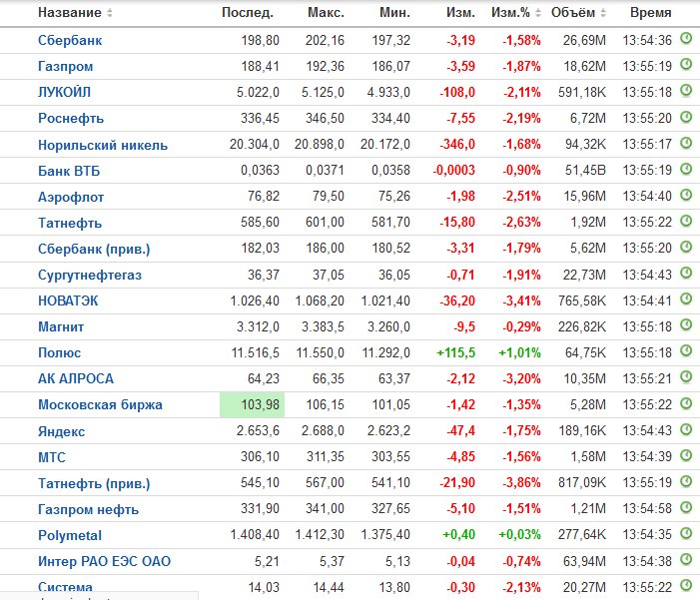The image size is (700, 600).
Task: Click the clock icon in Полюс row
Action: click(x=686, y=350)
